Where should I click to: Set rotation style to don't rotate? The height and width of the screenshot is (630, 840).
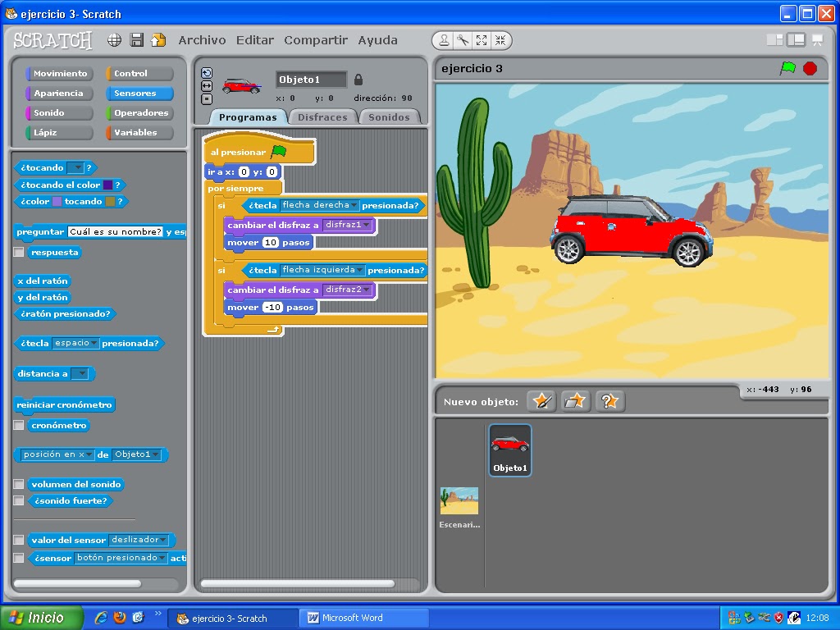click(x=206, y=99)
